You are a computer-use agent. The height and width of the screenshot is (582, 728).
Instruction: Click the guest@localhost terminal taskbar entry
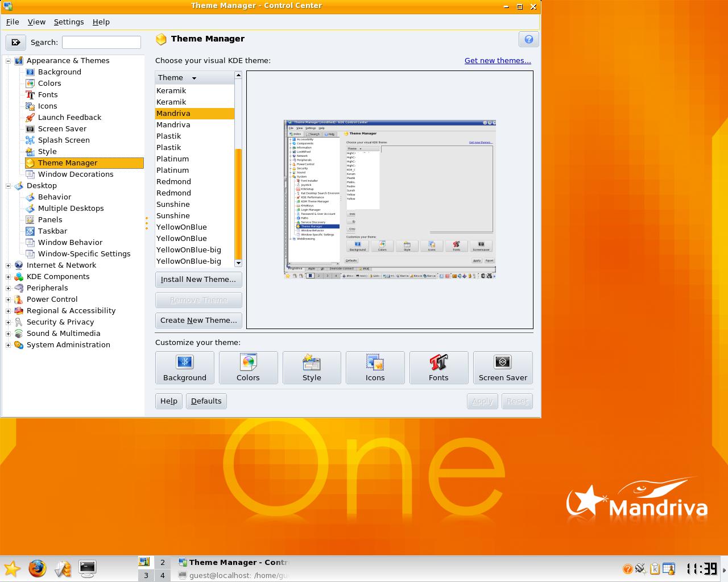coord(233,576)
